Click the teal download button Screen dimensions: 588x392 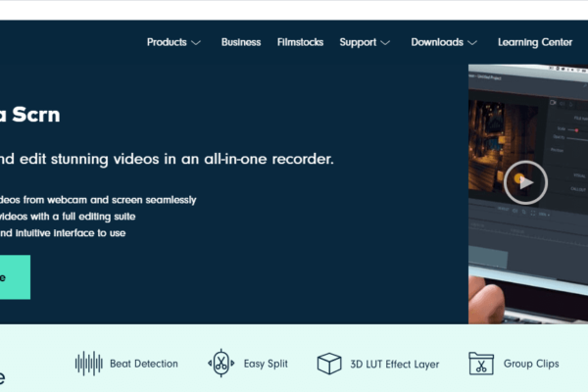point(15,277)
